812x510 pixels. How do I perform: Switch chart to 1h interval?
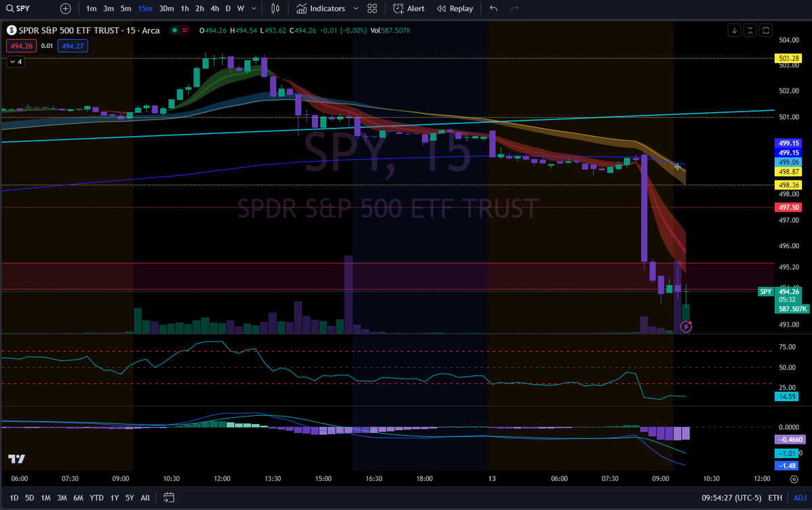click(x=185, y=9)
